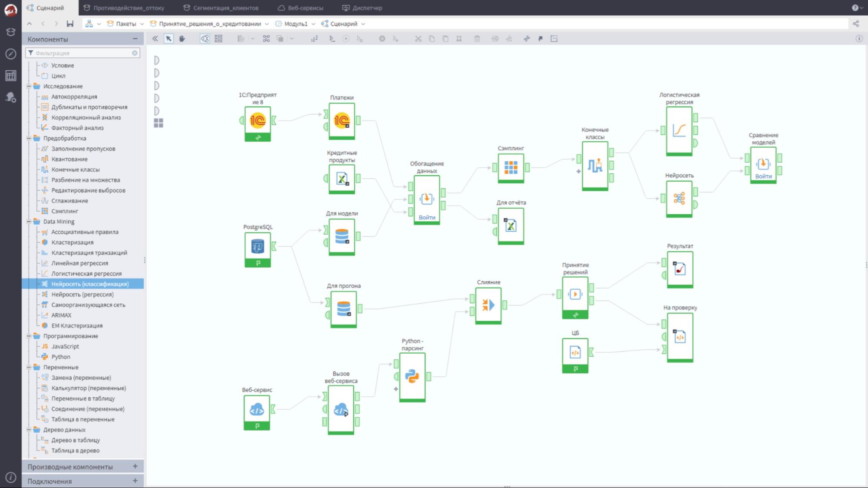Click the Python - парсинг node icon
The image size is (868, 488).
(x=412, y=377)
